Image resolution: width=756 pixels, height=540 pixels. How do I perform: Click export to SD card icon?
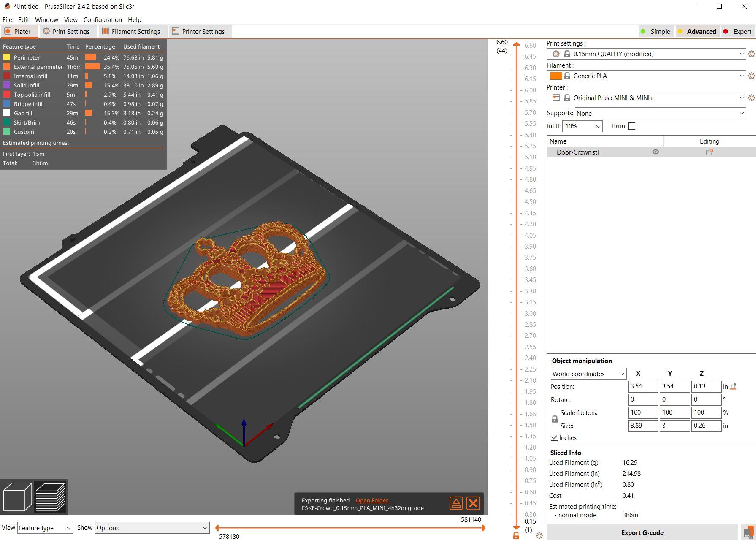pos(748,532)
